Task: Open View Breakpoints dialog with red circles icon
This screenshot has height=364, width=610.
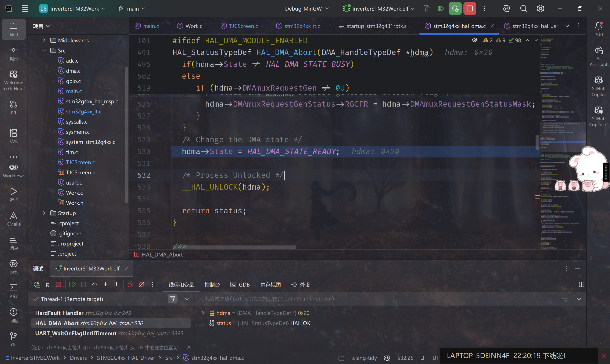Action: [130, 284]
